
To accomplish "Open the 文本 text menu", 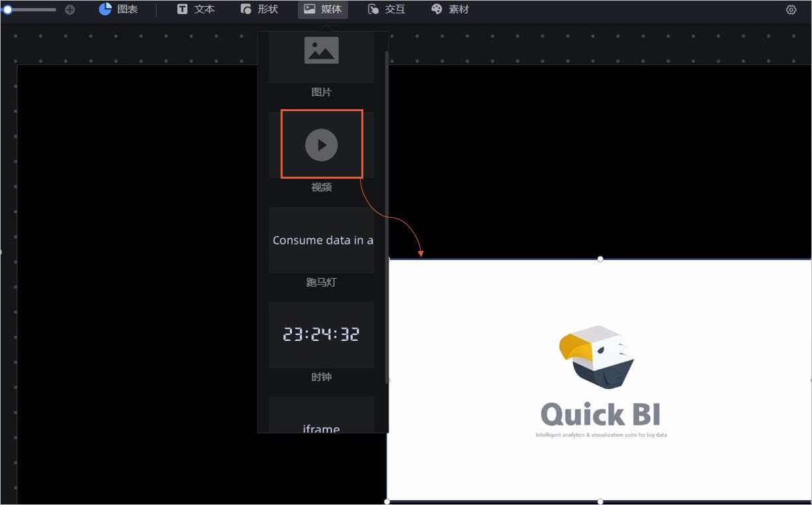I will click(x=196, y=9).
